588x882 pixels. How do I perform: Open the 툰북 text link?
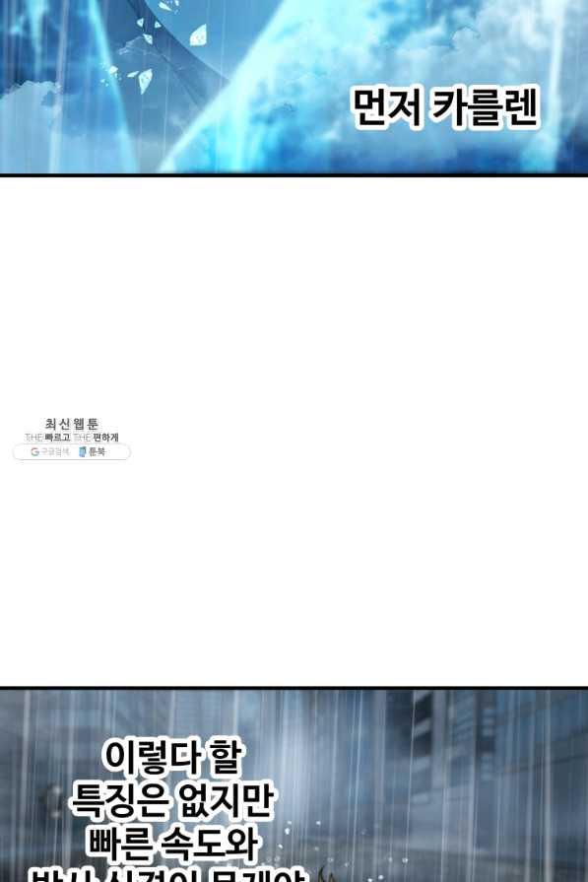pos(97,451)
